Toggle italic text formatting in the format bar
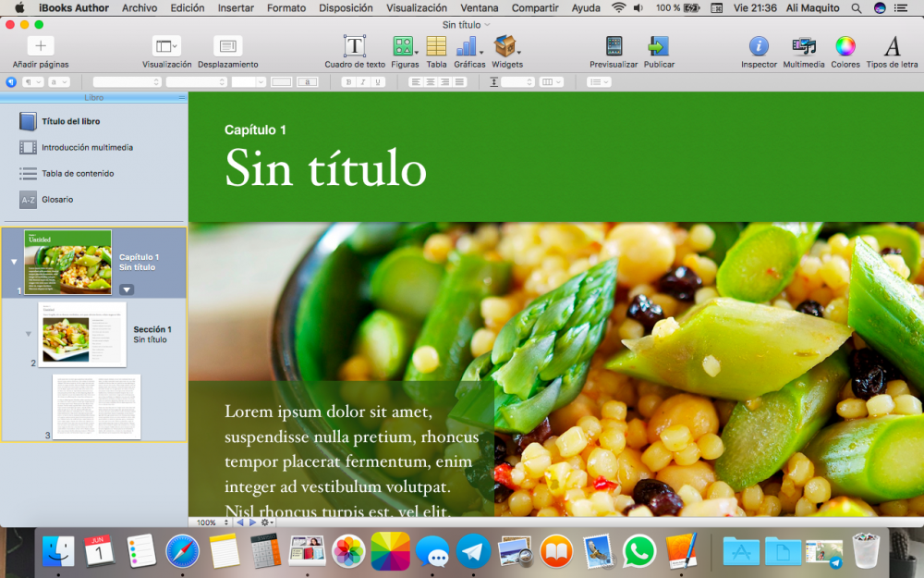This screenshot has width=924, height=578. [x=363, y=82]
